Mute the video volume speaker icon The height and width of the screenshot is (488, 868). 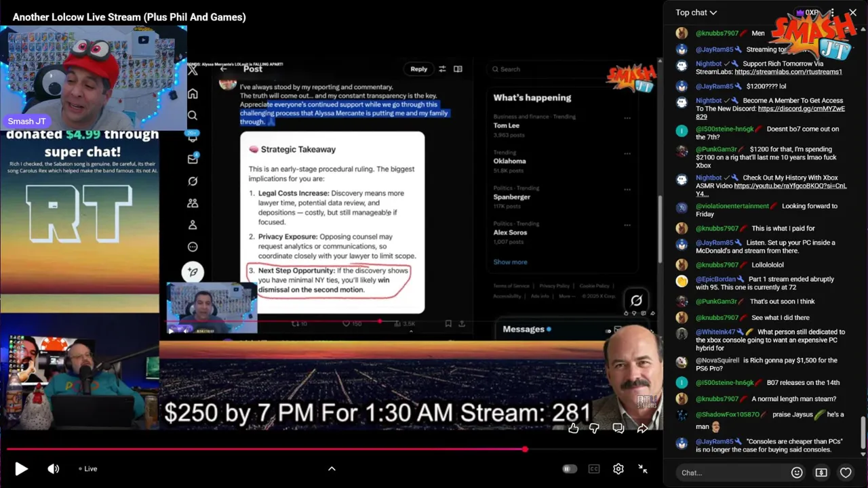pos(53,468)
